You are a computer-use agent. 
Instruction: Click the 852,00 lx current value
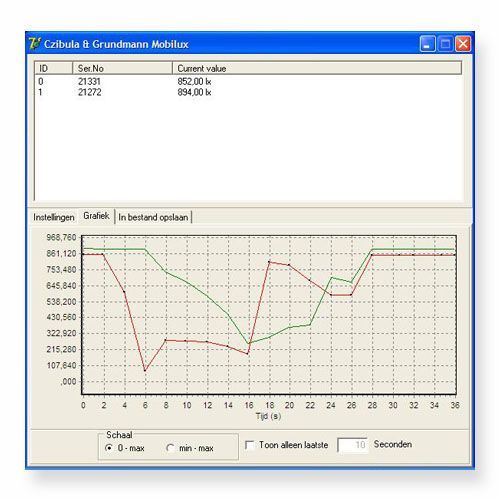coord(194,81)
